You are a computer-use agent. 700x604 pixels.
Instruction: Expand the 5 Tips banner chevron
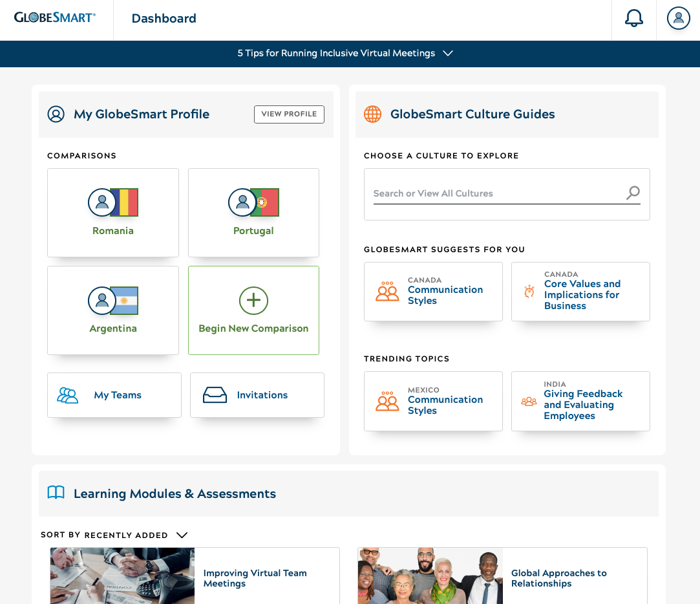[x=448, y=53]
